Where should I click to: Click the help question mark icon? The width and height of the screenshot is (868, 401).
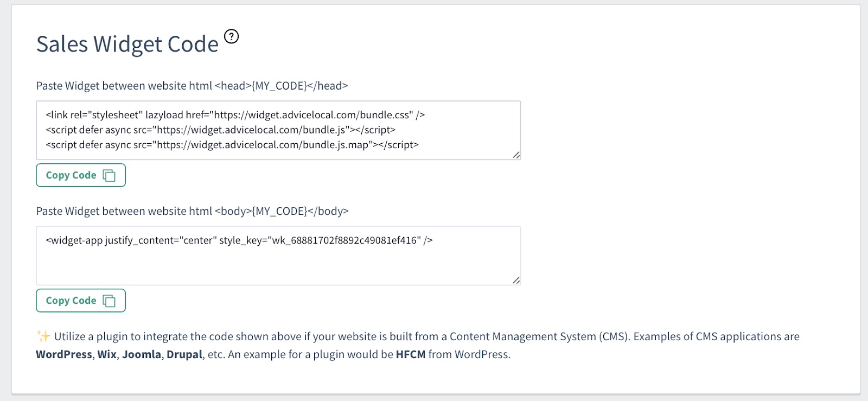coord(232,36)
